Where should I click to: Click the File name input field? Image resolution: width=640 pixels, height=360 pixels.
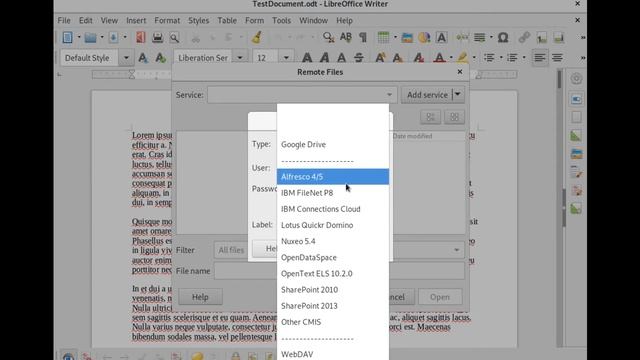[x=339, y=271]
